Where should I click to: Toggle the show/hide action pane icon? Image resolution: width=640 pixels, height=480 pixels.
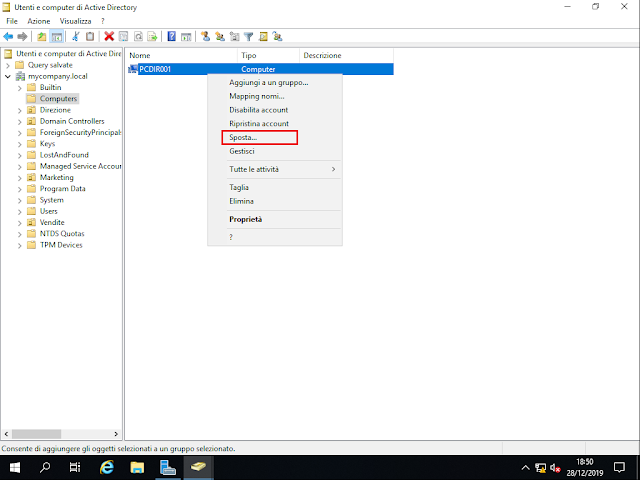[x=186, y=37]
